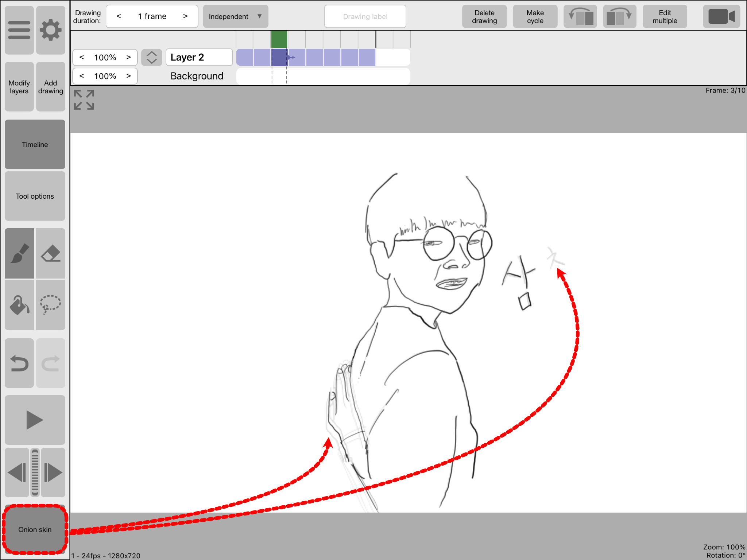Open the hamburger main menu
Screen dimensions: 747x560
(x=19, y=30)
